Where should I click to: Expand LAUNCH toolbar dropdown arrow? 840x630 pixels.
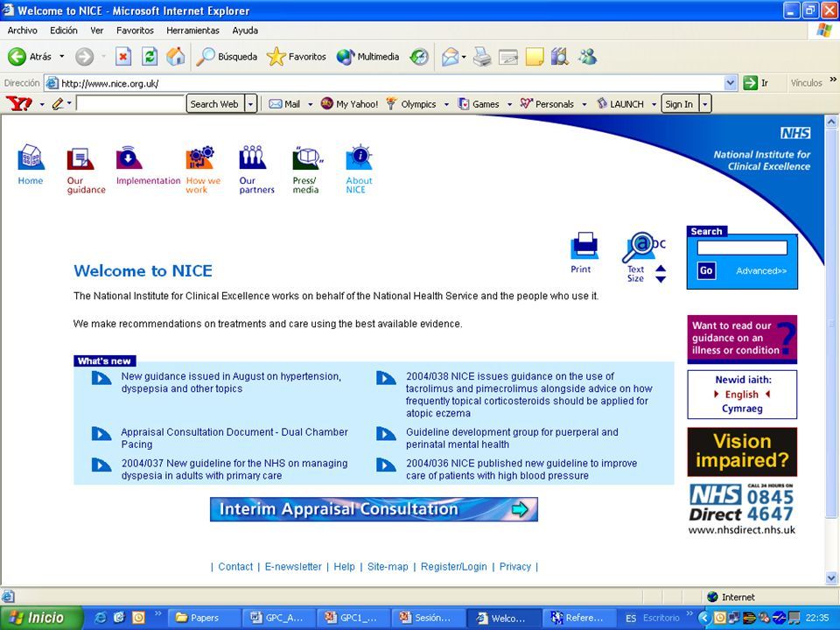click(654, 104)
